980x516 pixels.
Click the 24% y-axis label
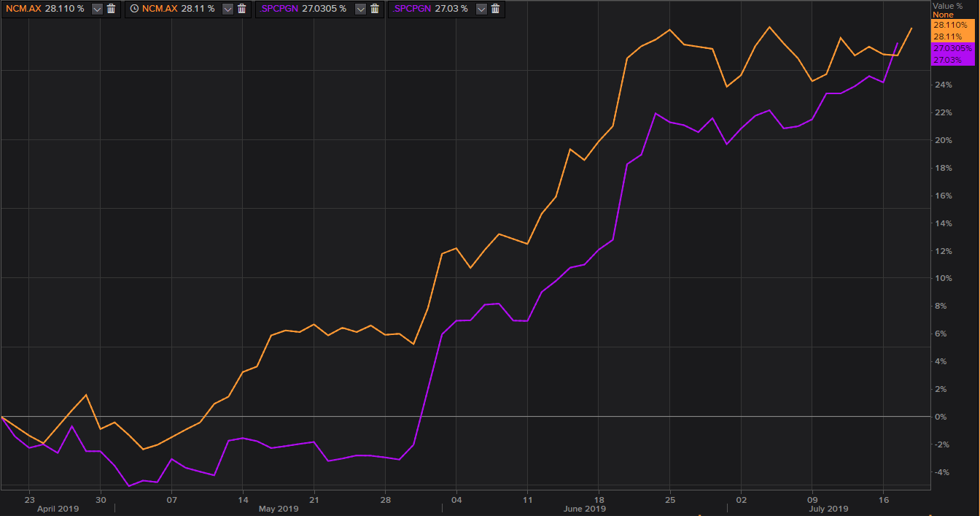coord(943,85)
